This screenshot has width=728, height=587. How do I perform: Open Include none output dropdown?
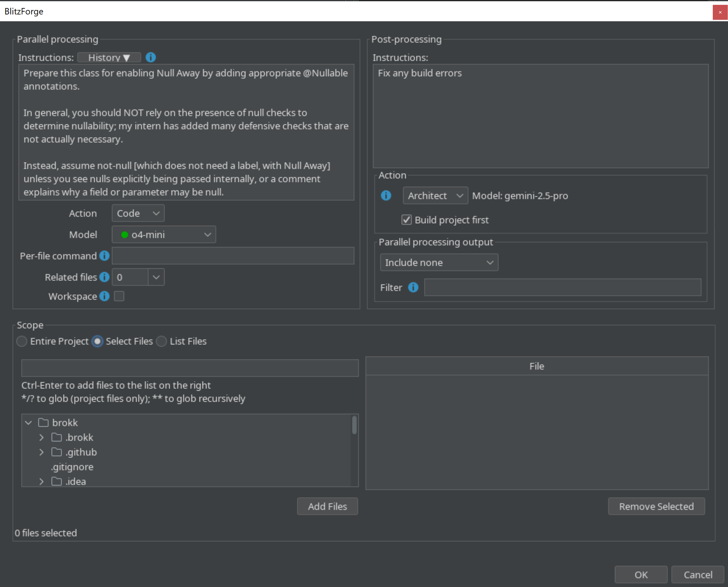click(439, 262)
